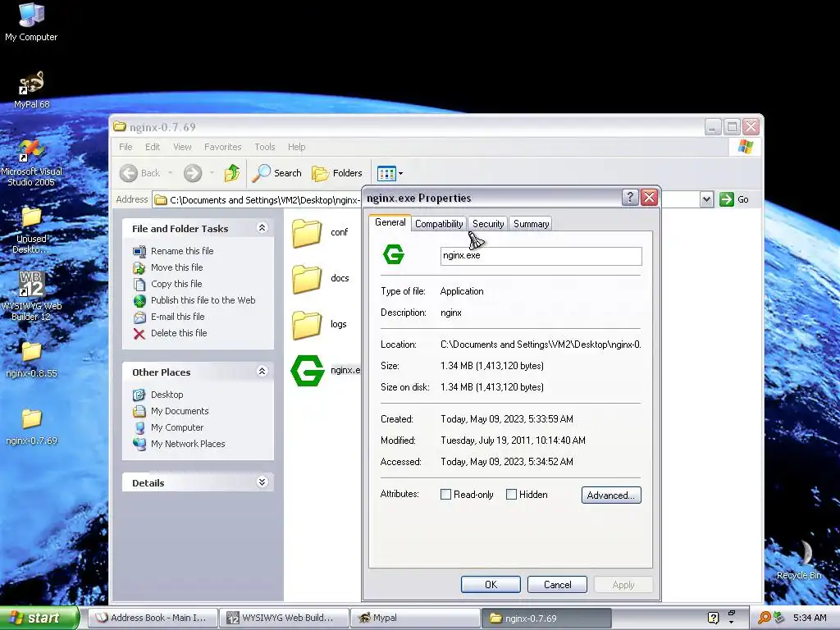The width and height of the screenshot is (840, 630).
Task: Open Unused Desktop folder icon
Action: 31,231
